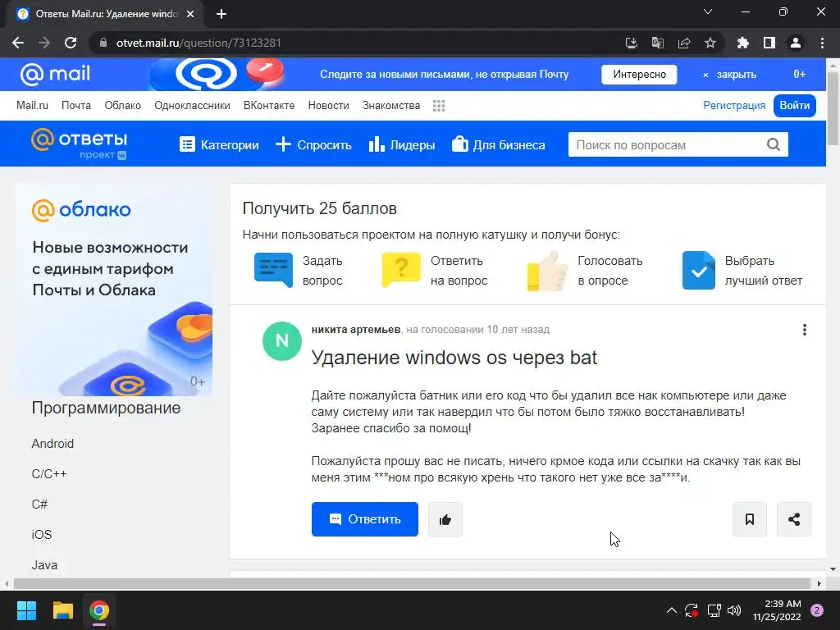Open the Знакомства link

pyautogui.click(x=391, y=106)
